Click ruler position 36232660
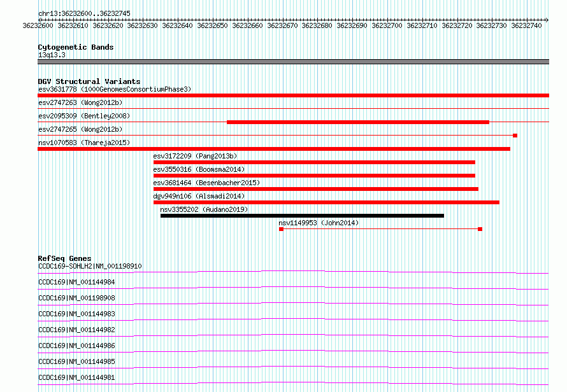The image size is (567, 392). (247, 25)
